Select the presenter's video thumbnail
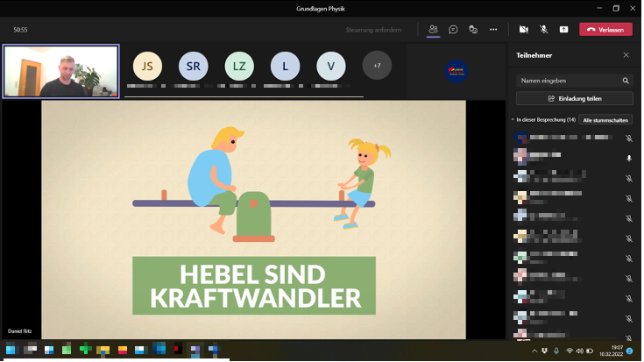 (x=61, y=71)
